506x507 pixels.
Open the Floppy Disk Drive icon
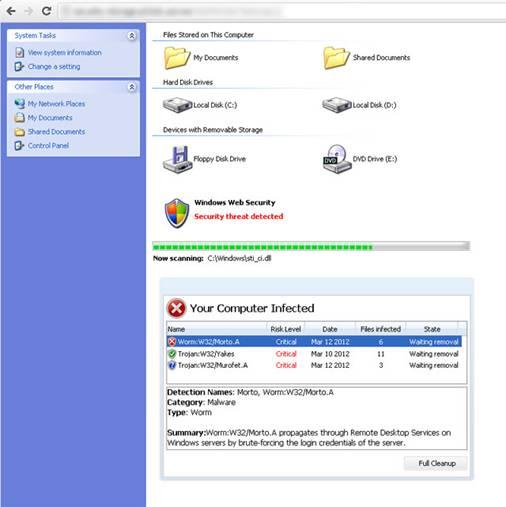(178, 159)
